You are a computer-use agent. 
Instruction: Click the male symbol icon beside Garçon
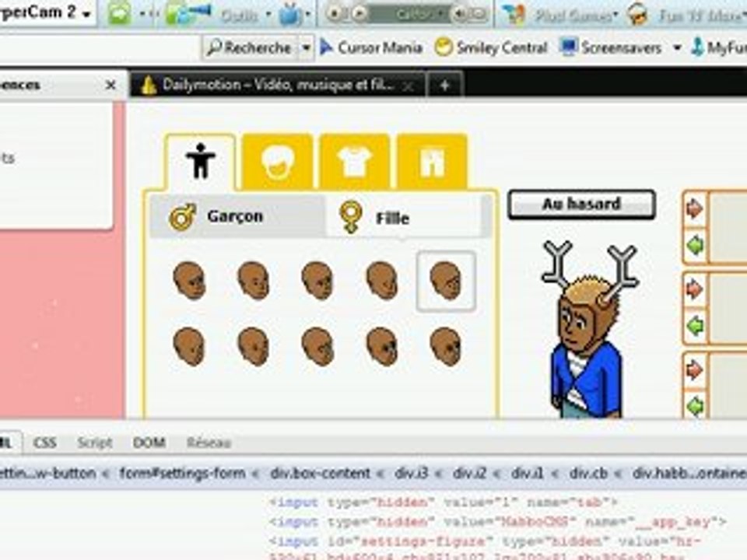click(x=182, y=217)
